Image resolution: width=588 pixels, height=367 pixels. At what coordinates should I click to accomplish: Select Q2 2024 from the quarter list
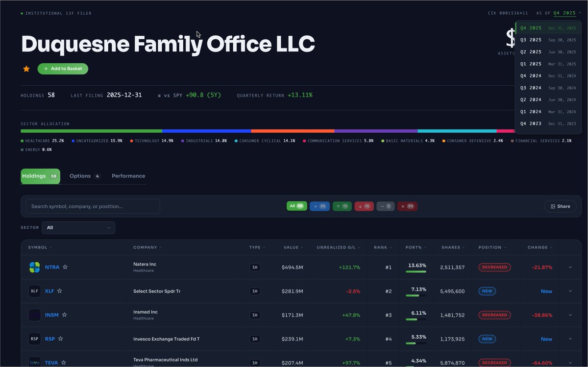coord(548,99)
